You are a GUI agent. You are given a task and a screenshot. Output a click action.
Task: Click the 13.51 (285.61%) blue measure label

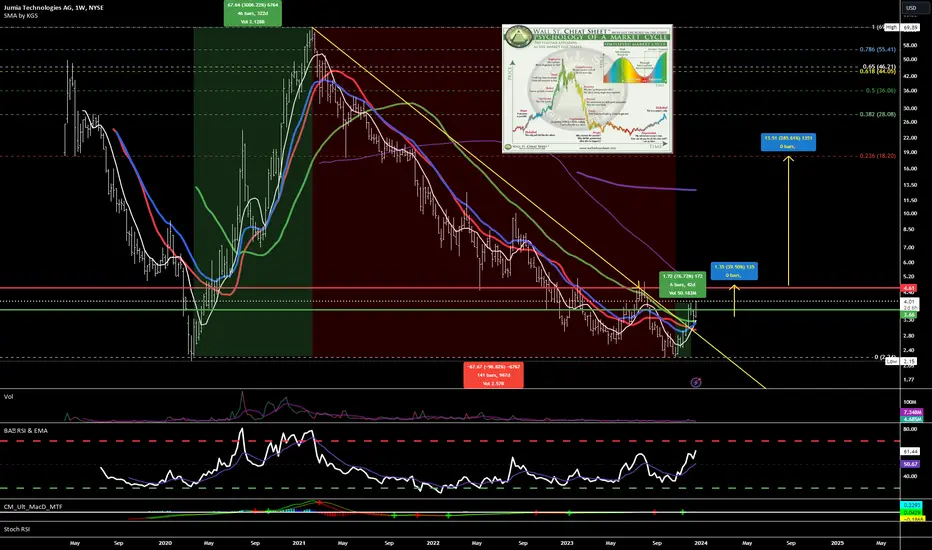click(x=788, y=142)
